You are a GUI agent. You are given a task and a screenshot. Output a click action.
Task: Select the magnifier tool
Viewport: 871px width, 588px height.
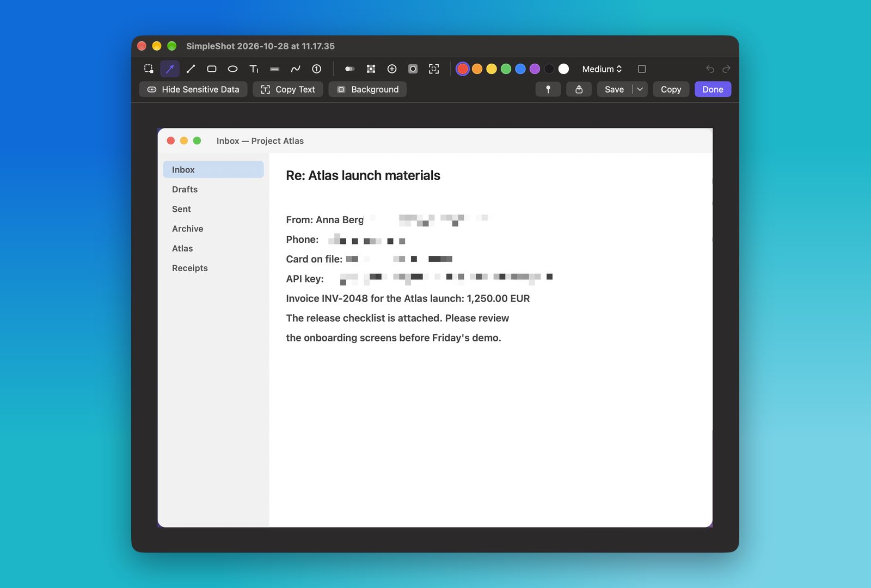[392, 69]
